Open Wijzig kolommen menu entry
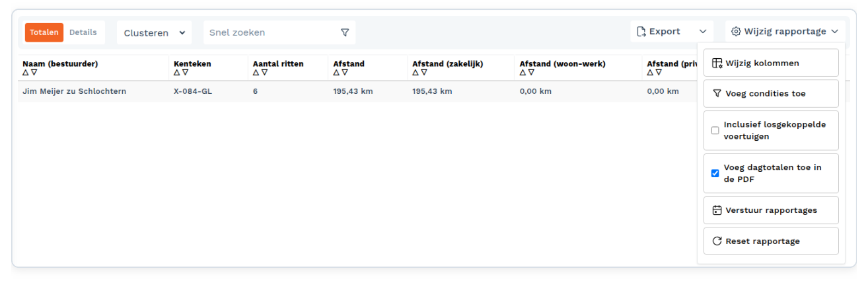868x281 pixels. 771,63
